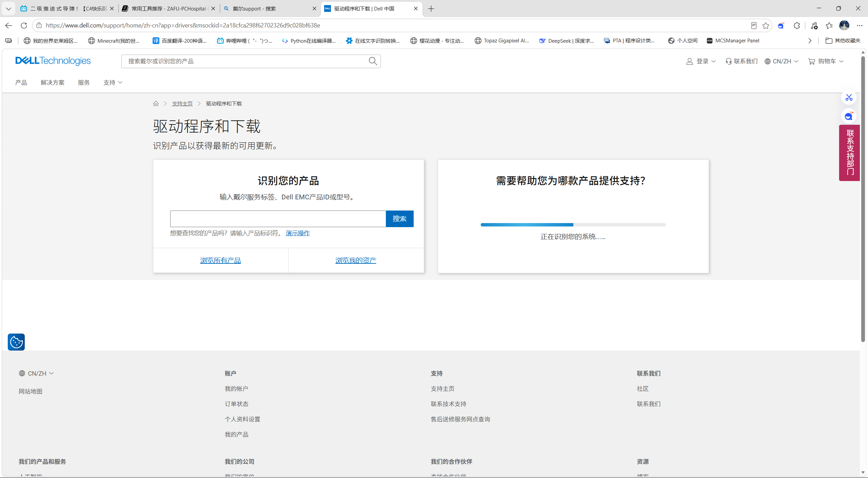This screenshot has width=868, height=478.
Task: Add page to favorites star
Action: coord(766,25)
